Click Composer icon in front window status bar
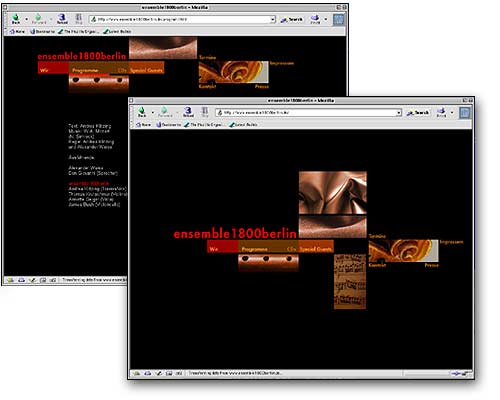 click(158, 373)
